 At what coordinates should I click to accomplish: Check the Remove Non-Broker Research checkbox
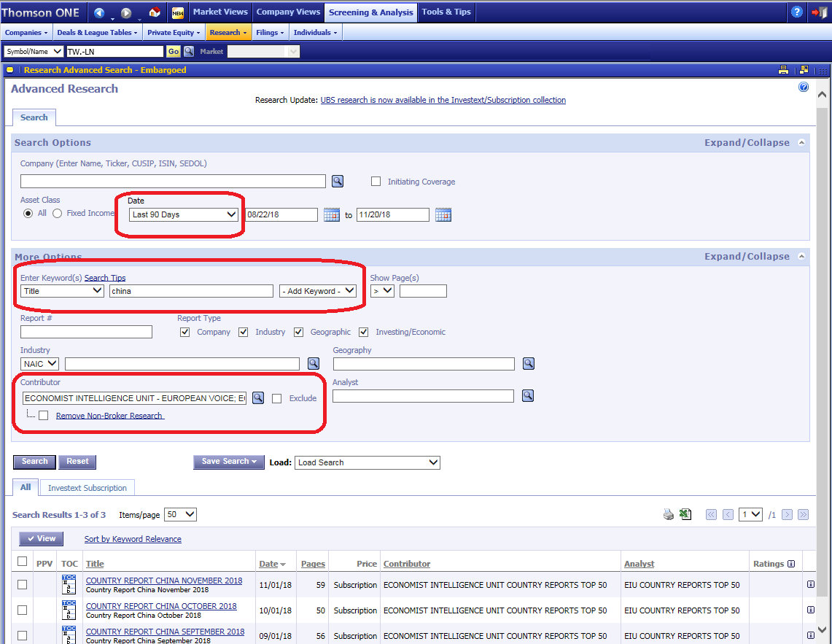44,416
